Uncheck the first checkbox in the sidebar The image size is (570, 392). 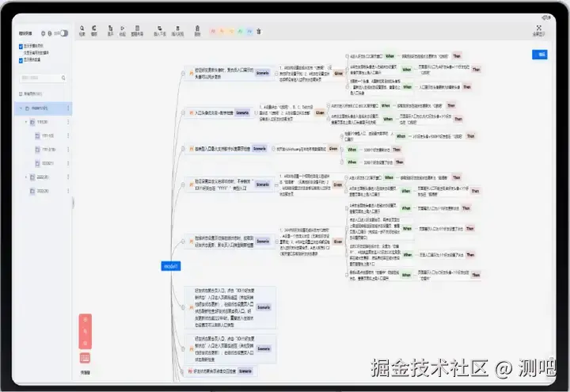[21, 46]
